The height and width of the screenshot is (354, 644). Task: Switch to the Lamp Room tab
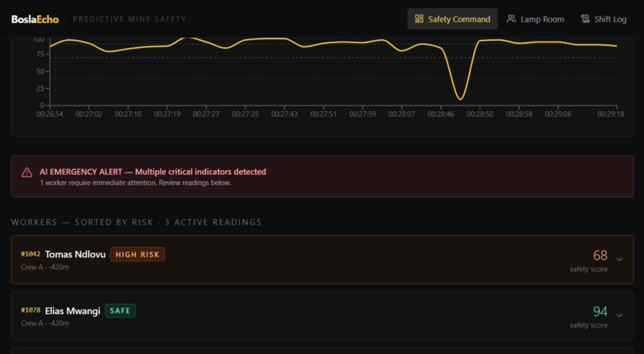pyautogui.click(x=535, y=19)
